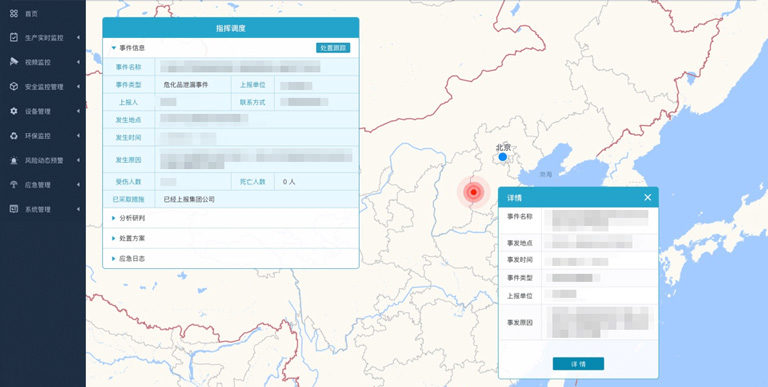Open 风险动态预警 menu item

(x=44, y=160)
